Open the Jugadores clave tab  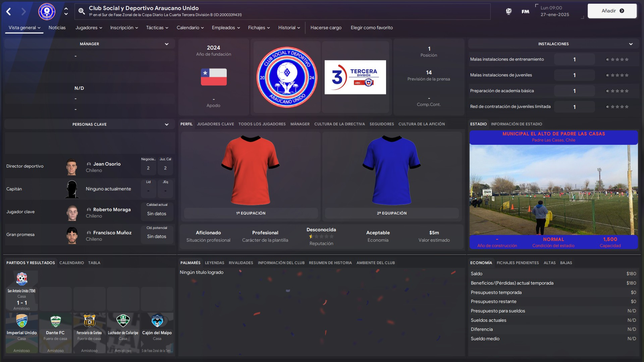coord(215,124)
